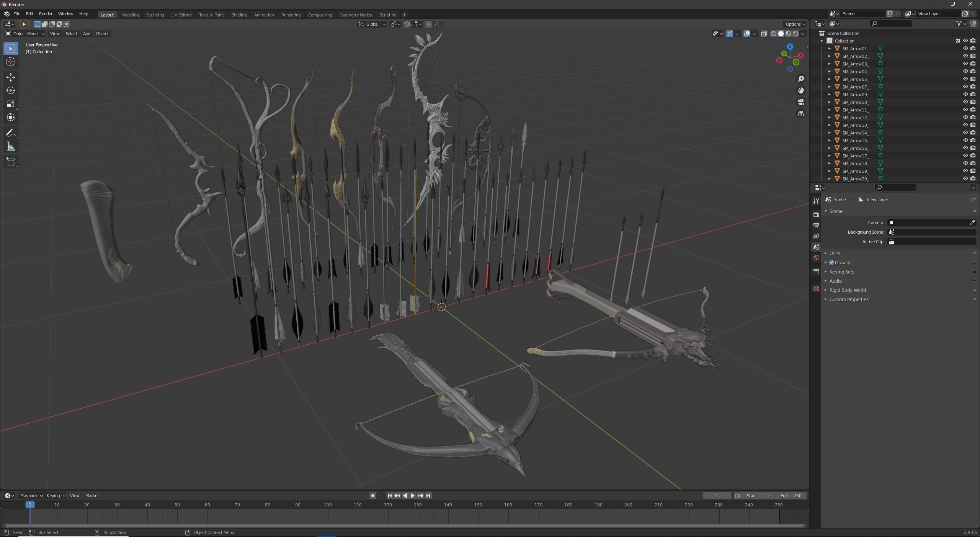The image size is (980, 537).
Task: Hide SM_Arrow05_ using its eye icon
Action: click(965, 79)
